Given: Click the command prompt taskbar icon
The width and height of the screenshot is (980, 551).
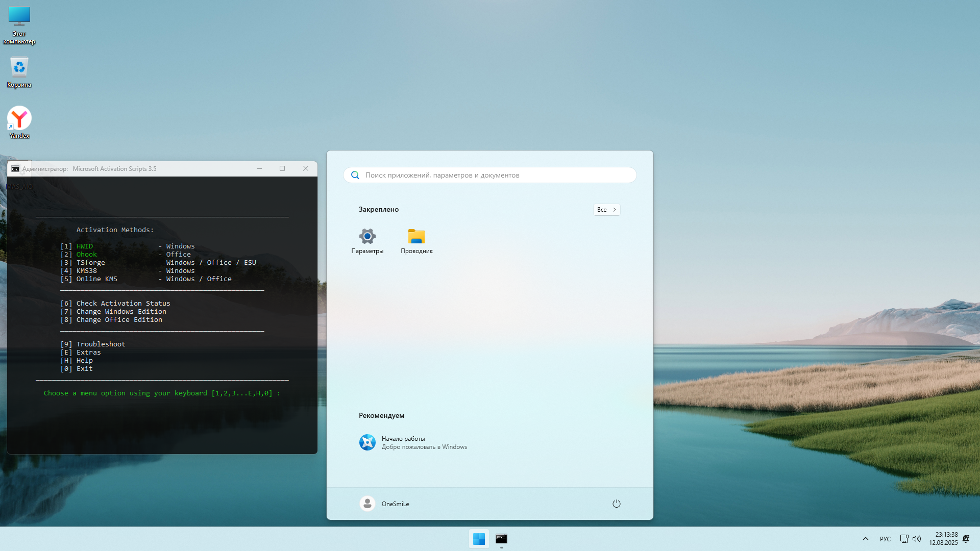Looking at the screenshot, I should pyautogui.click(x=501, y=539).
